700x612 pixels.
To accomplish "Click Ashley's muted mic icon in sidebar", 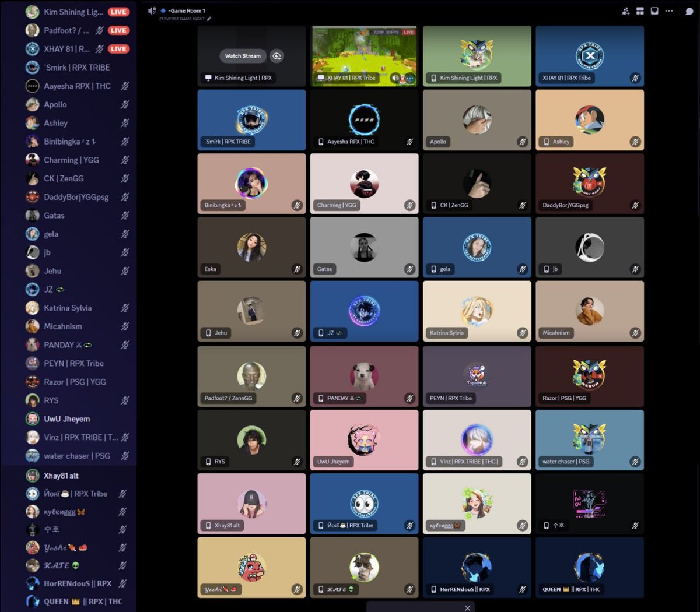I will 125,123.
